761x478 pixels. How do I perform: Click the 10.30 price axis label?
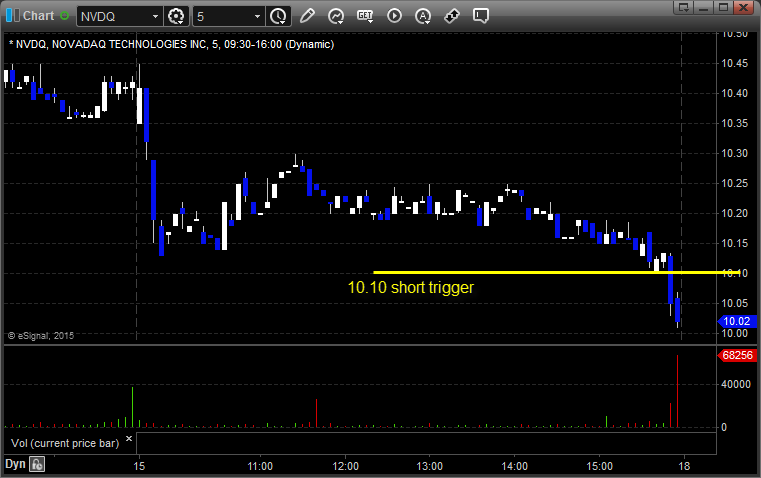coord(735,153)
